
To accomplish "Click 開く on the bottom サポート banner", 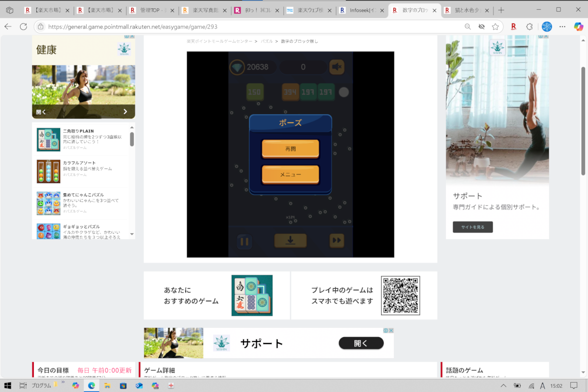I will pos(361,343).
